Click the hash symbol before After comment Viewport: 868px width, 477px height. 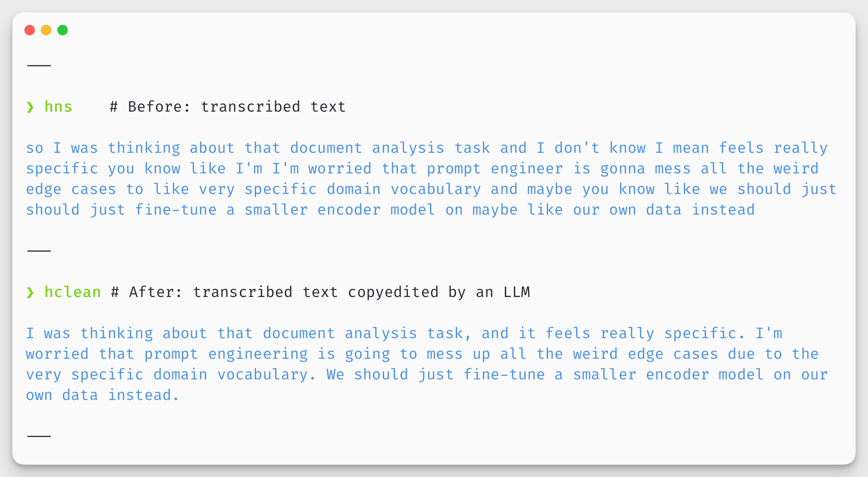click(x=114, y=292)
